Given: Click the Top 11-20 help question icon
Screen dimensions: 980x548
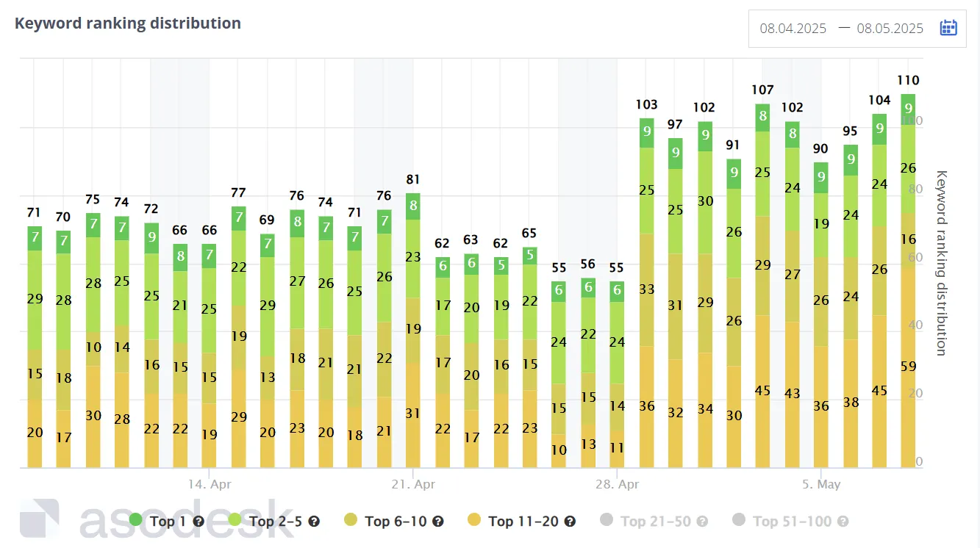Looking at the screenshot, I should click(x=570, y=521).
